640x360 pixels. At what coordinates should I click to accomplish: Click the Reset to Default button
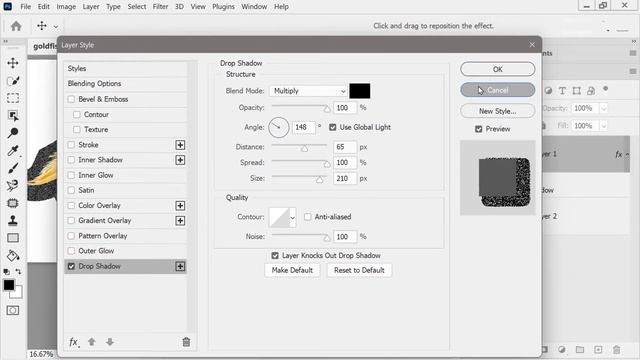coord(359,270)
